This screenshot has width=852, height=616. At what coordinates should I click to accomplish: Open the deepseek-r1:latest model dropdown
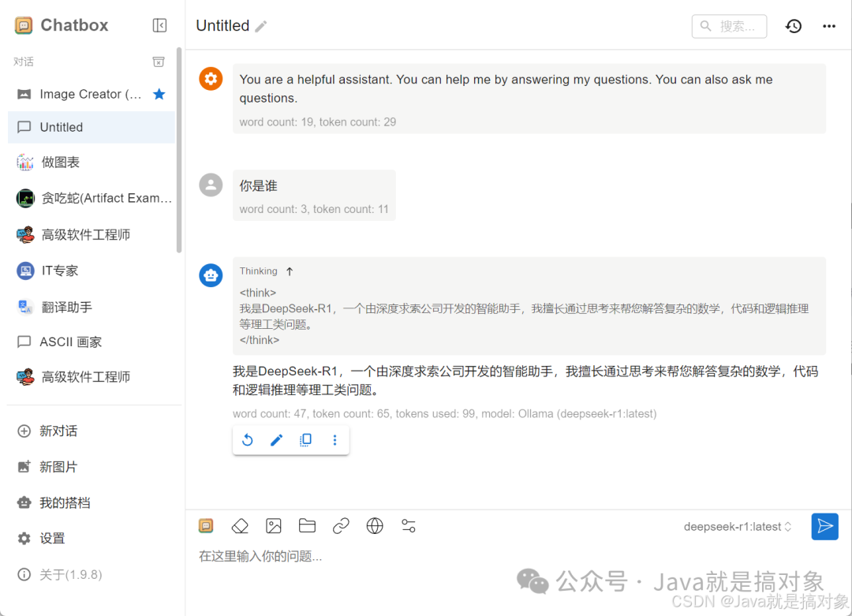[x=737, y=526]
